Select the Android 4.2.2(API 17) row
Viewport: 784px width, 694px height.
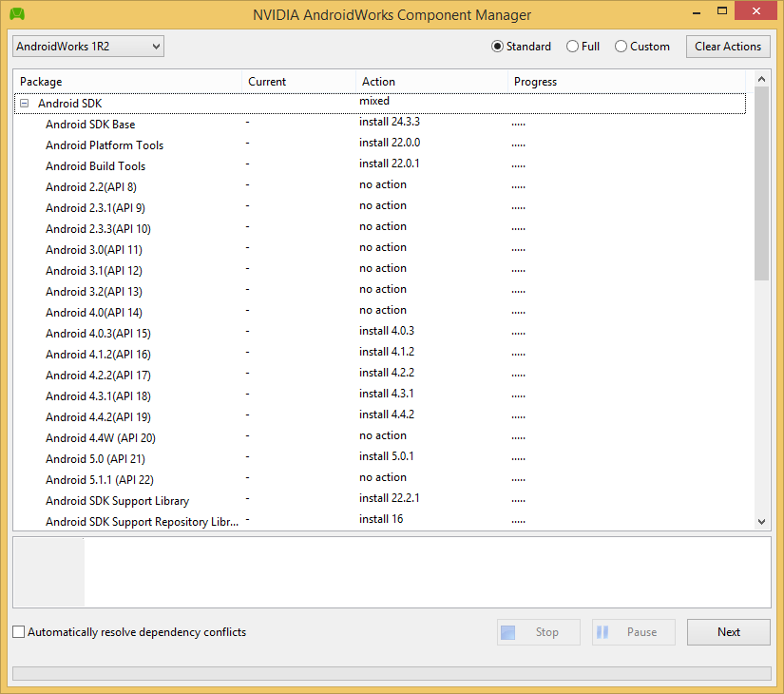click(380, 376)
